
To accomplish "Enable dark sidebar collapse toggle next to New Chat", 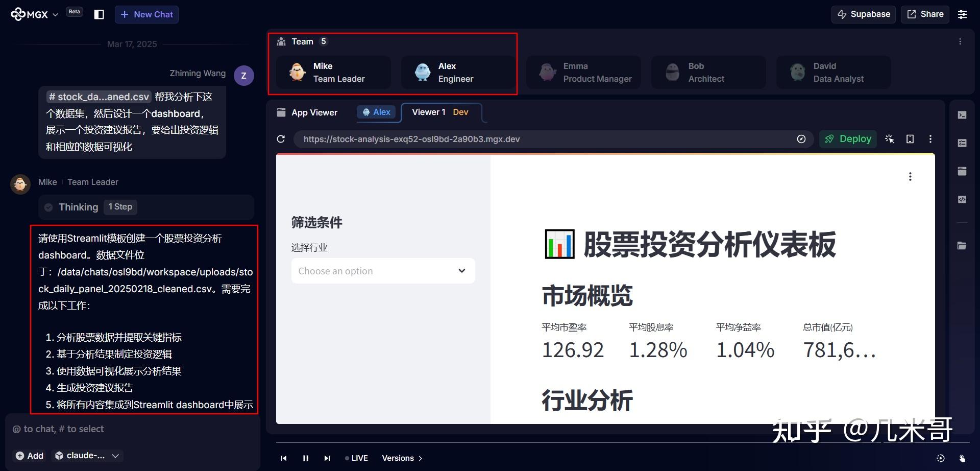I will [x=99, y=14].
